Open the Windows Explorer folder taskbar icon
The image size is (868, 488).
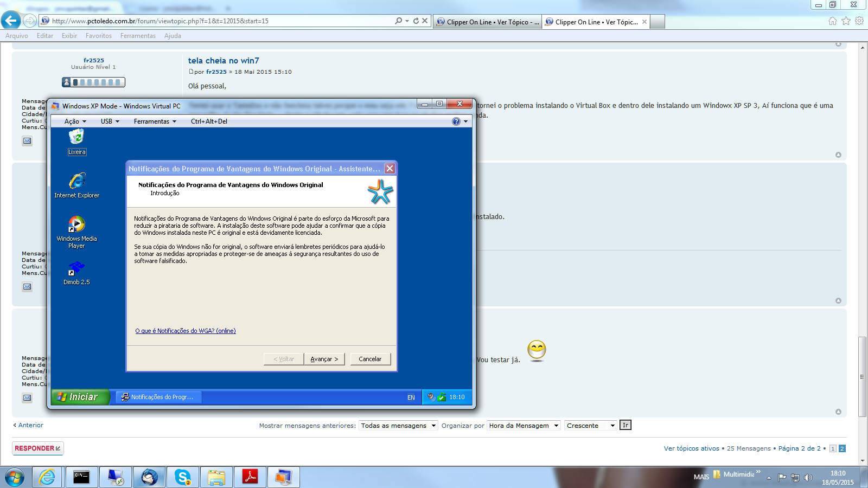coord(216,477)
